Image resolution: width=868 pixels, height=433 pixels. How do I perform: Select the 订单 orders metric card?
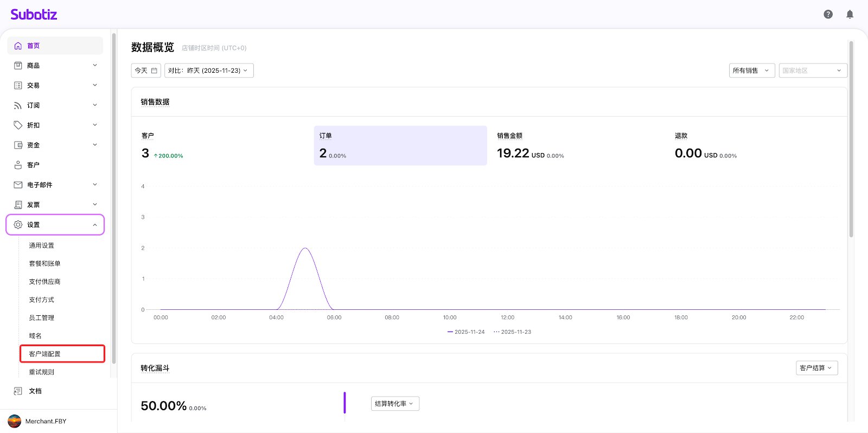tap(400, 145)
